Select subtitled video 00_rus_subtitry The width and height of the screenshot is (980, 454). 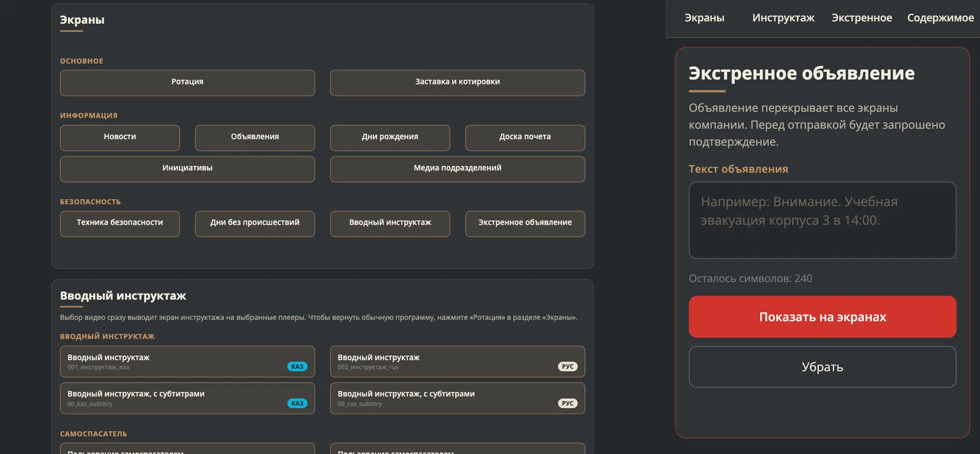458,398
